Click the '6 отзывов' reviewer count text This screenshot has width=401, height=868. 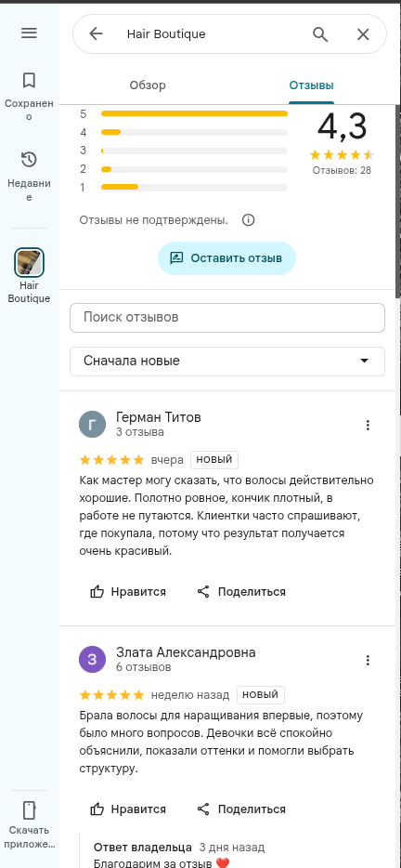pyautogui.click(x=144, y=667)
